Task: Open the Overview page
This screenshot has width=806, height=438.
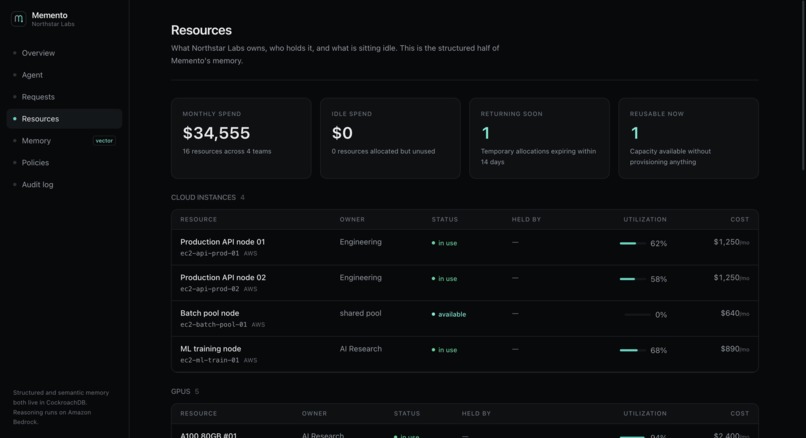Action: (64, 53)
